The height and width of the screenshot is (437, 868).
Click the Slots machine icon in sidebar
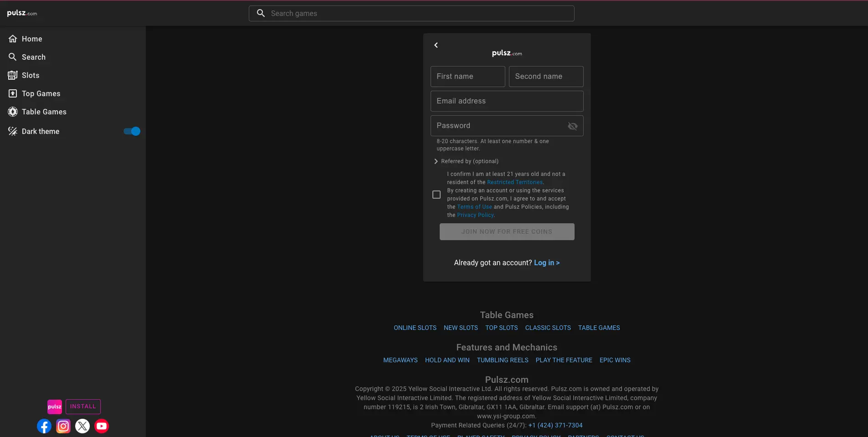[13, 75]
